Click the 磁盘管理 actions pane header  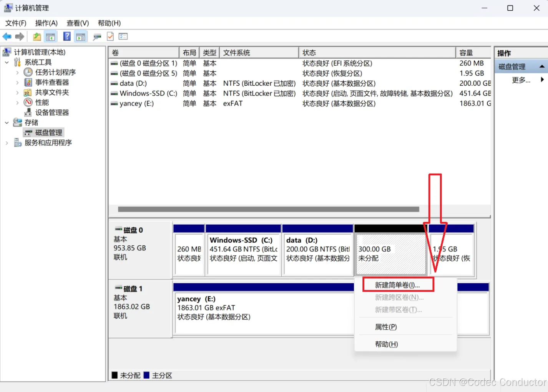[x=521, y=66]
